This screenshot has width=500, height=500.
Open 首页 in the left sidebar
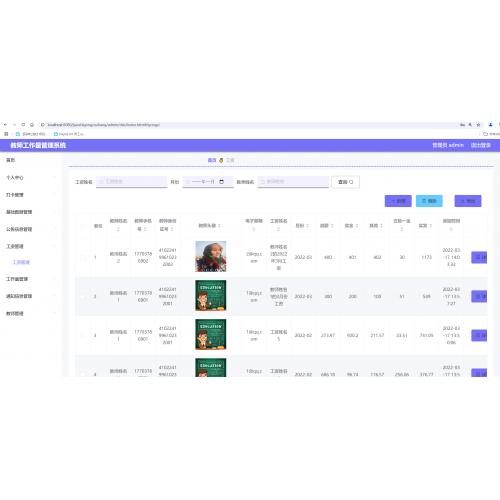[11, 160]
